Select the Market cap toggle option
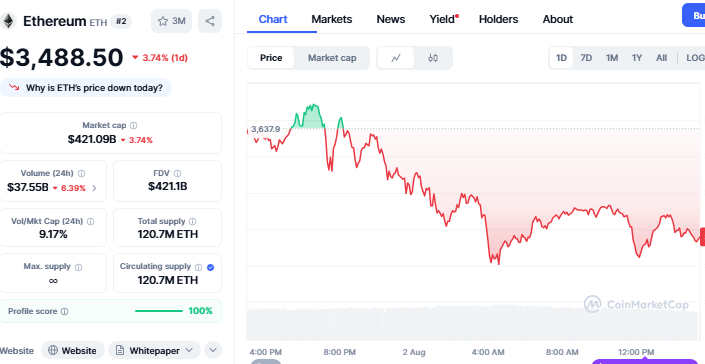This screenshot has height=364, width=705. 332,58
